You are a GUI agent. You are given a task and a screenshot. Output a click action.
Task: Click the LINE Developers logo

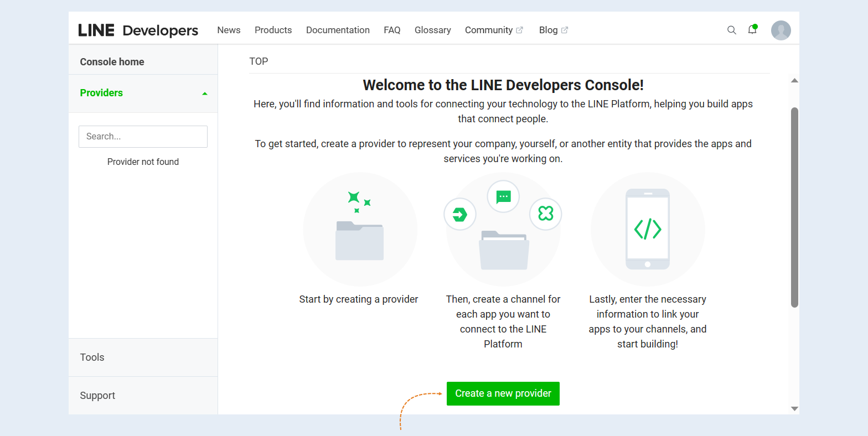138,30
